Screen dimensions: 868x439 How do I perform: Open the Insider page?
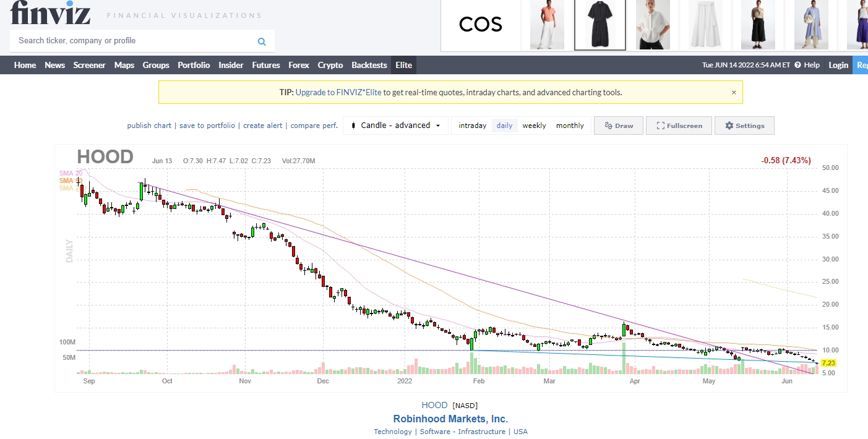click(x=231, y=65)
